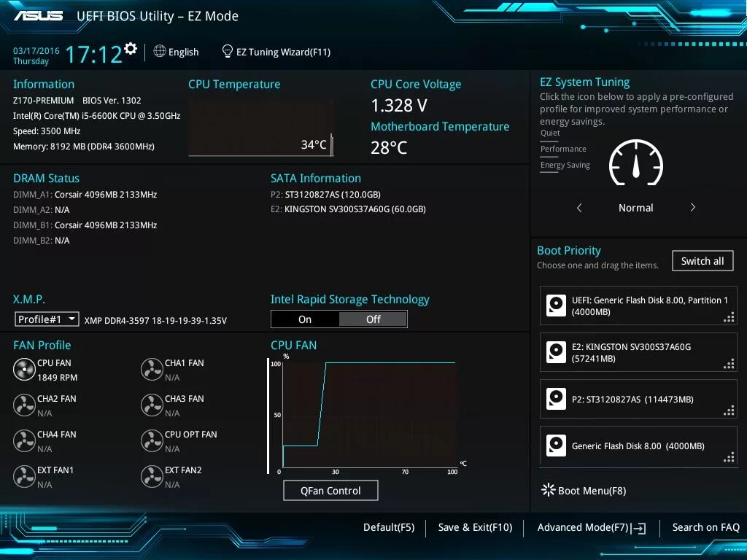747x560 pixels.
Task: Click the Boot Menu star icon
Action: pyautogui.click(x=549, y=490)
